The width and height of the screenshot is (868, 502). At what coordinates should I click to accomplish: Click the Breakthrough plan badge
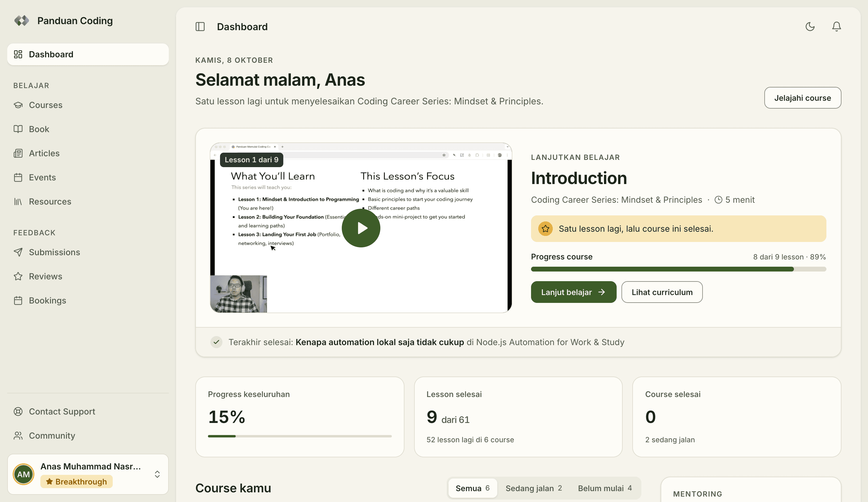pos(77,481)
